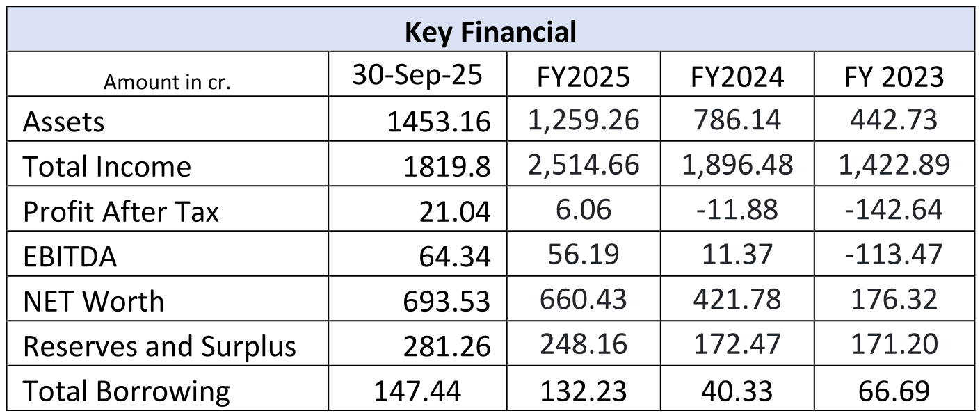Screen dimensions: 980x420
Task: Select the 30-Sep-25 column header
Action: tap(417, 75)
